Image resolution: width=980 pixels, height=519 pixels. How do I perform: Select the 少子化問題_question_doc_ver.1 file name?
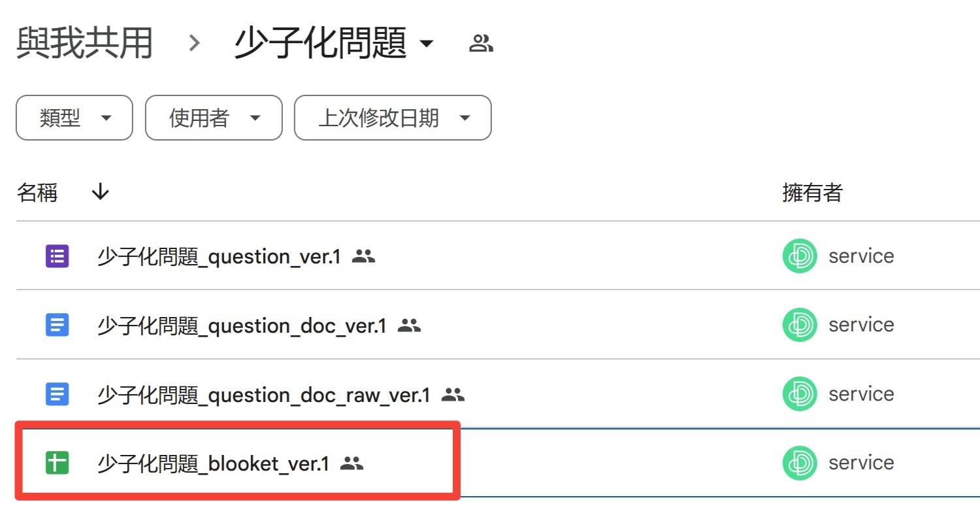point(242,326)
